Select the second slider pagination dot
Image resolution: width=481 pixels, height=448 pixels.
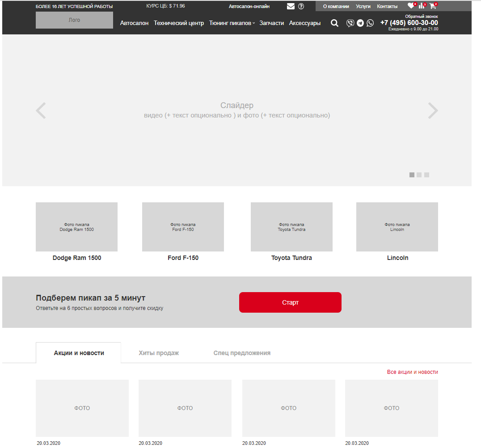[x=419, y=175]
